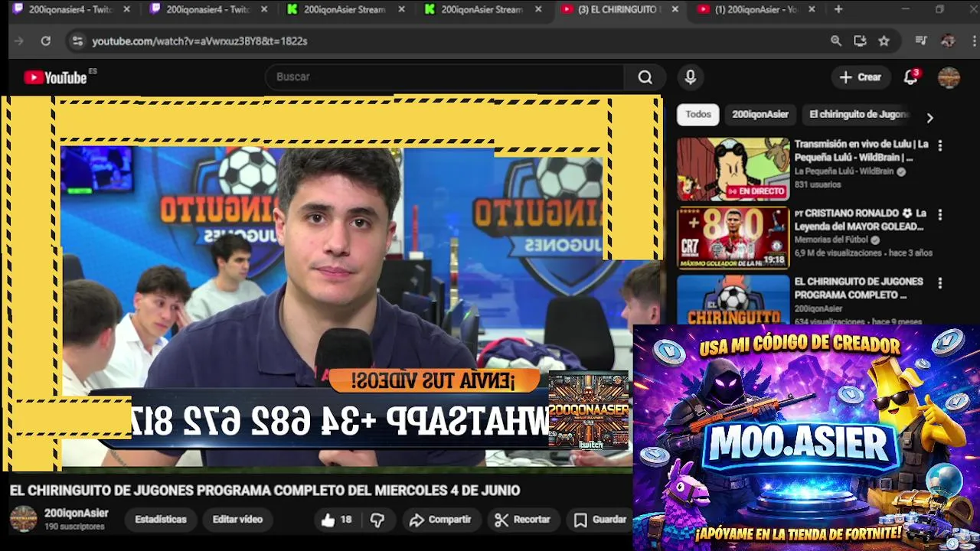
Task: Switch to the (3) EL CHIRINGUITO tab
Action: point(618,9)
